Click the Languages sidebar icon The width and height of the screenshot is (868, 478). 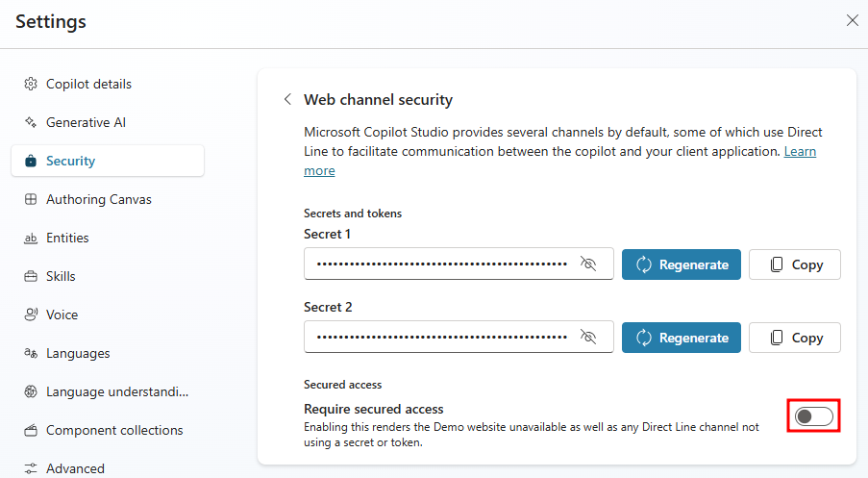pyautogui.click(x=31, y=353)
